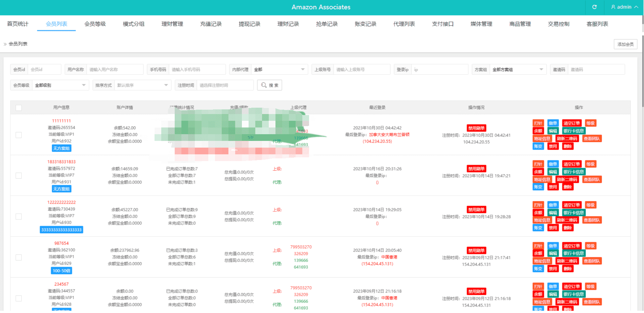Click the 添加会员 button
The image size is (644, 313).
tap(625, 44)
